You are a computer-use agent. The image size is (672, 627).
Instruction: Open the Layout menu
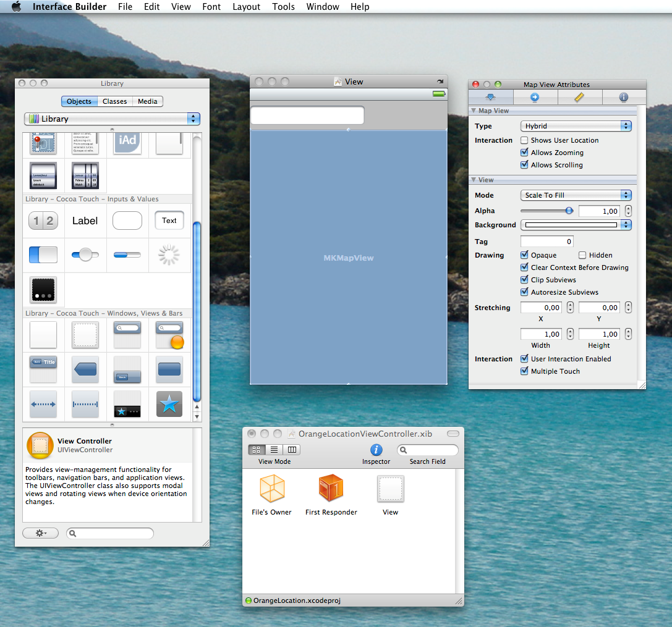click(x=246, y=7)
